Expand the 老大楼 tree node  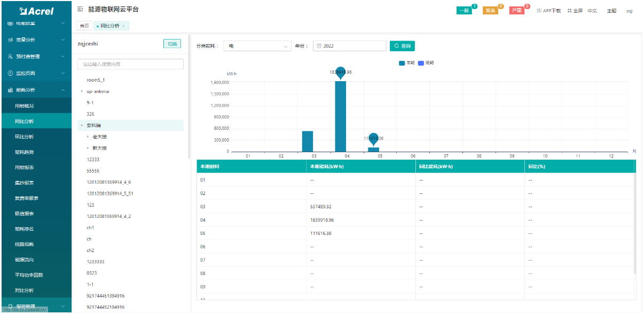[x=88, y=137]
